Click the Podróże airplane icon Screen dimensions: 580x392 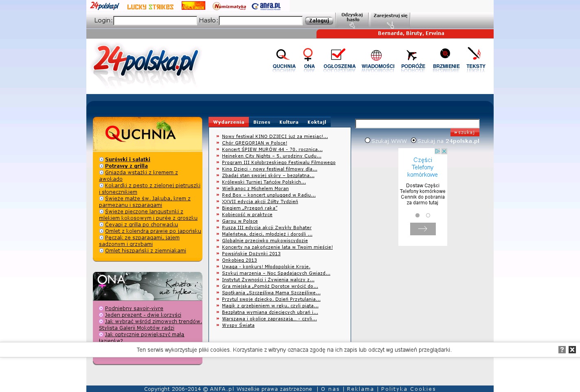point(412,55)
